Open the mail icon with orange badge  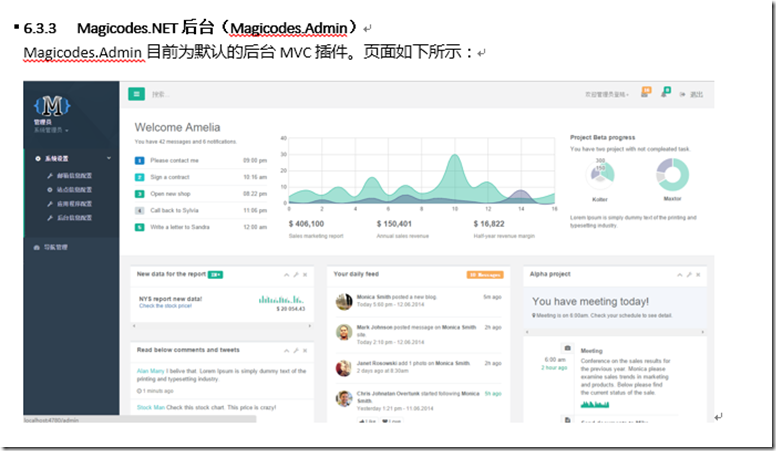[x=645, y=93]
